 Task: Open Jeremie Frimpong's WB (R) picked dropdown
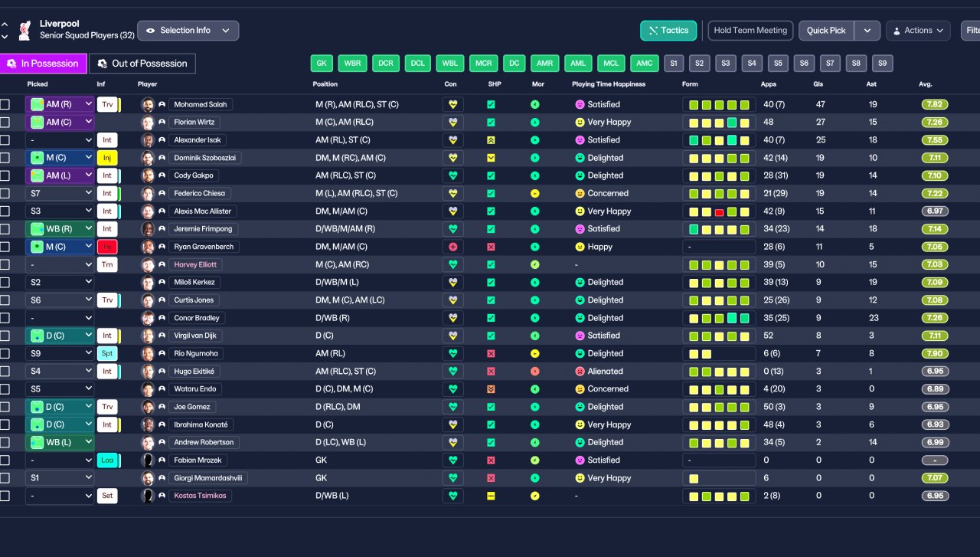tap(60, 229)
